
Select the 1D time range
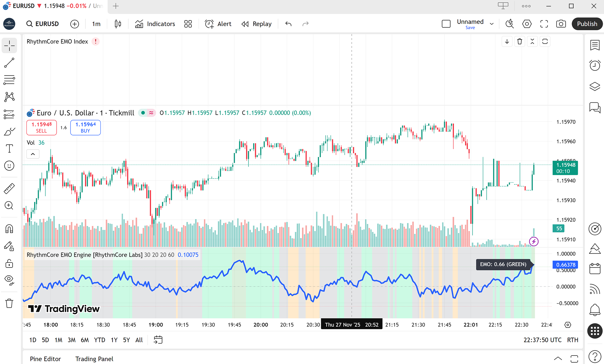pos(33,340)
